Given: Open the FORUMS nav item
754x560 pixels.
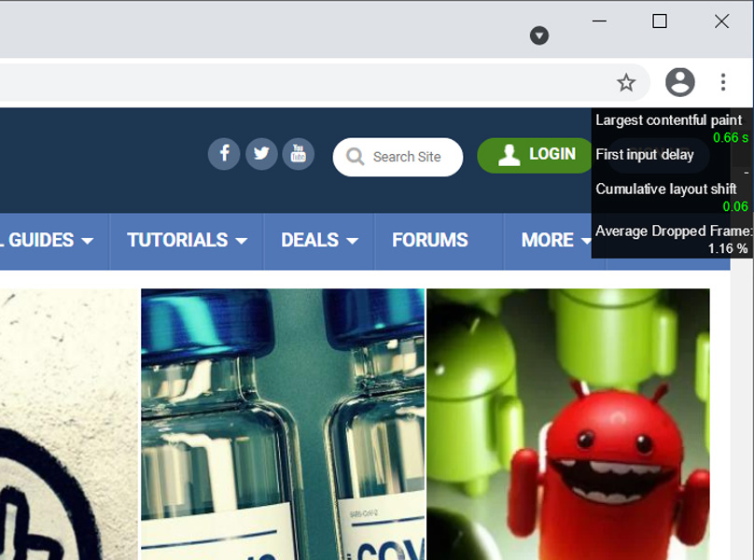Looking at the screenshot, I should [x=429, y=241].
